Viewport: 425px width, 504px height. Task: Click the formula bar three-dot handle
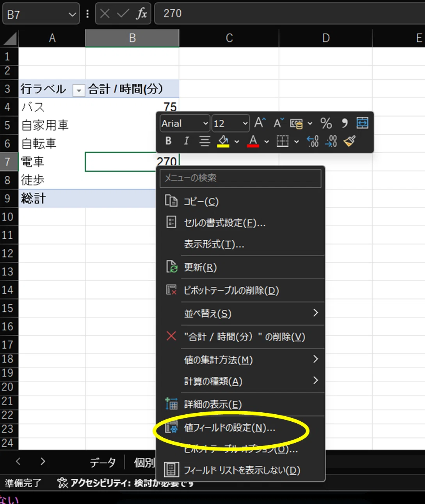click(87, 14)
